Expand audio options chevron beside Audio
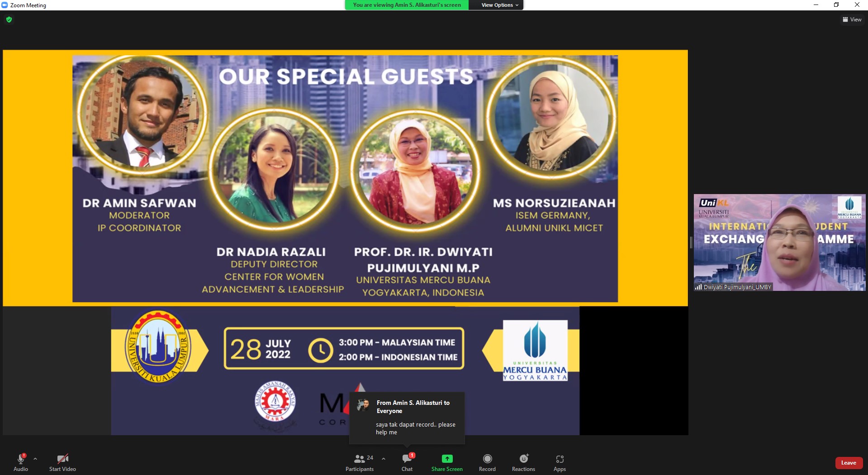 (35, 459)
